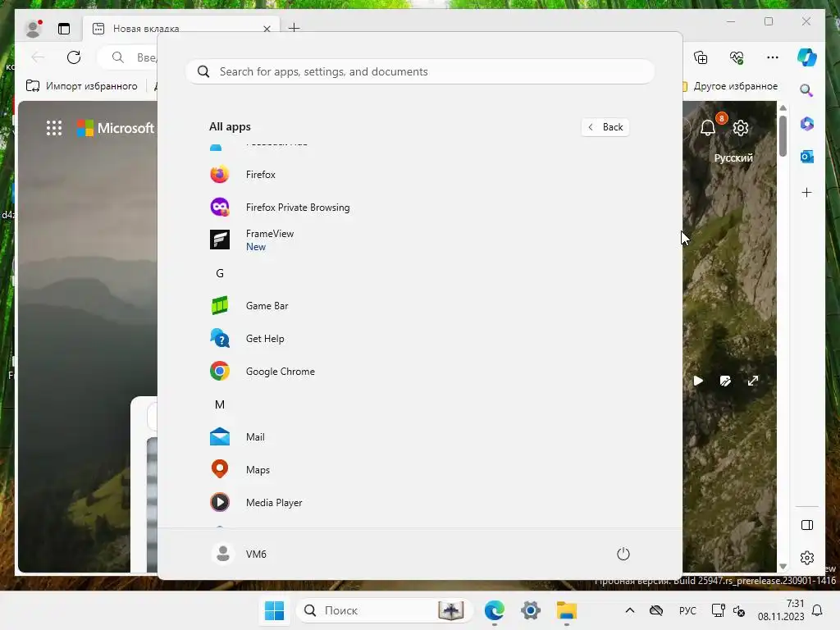Open Microsoft Edge from the taskbar
Screen dimensions: 840x630
[x=494, y=610]
